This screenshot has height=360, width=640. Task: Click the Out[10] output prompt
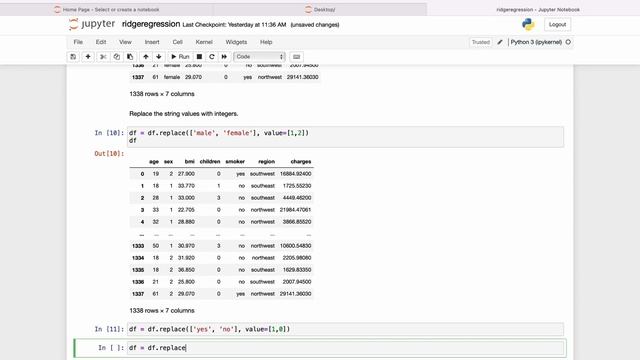click(109, 153)
